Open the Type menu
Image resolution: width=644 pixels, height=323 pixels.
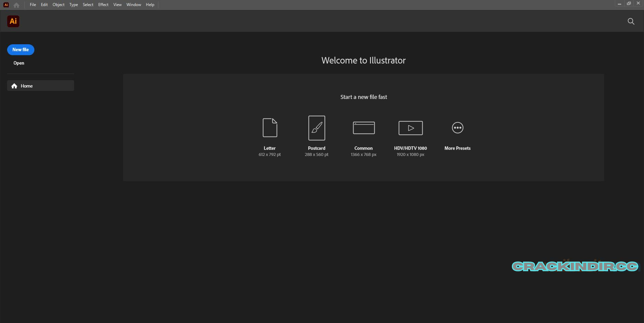pyautogui.click(x=73, y=5)
